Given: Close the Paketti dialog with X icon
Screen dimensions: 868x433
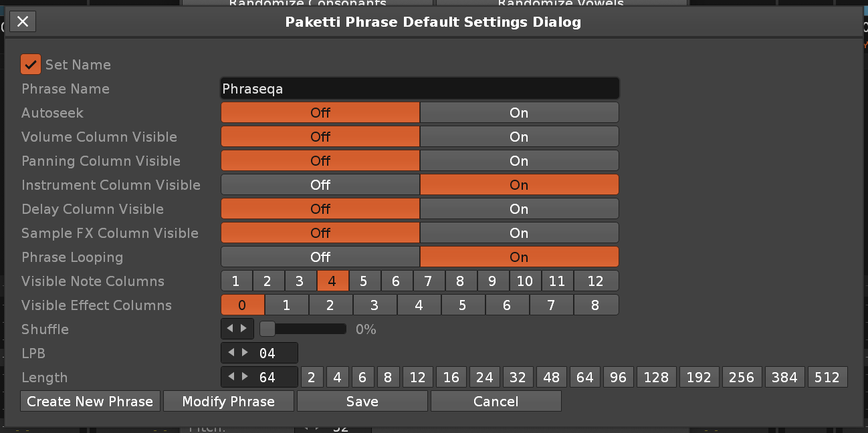Looking at the screenshot, I should coord(23,22).
